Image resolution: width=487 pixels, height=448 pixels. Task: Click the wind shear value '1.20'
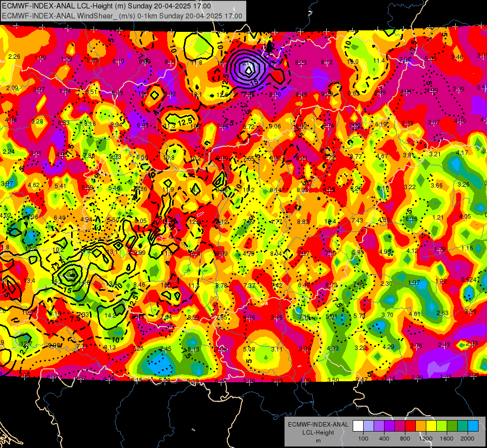coord(40,58)
